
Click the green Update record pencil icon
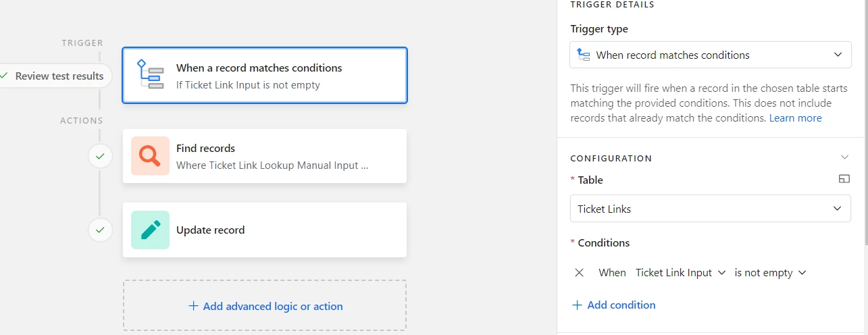[150, 230]
